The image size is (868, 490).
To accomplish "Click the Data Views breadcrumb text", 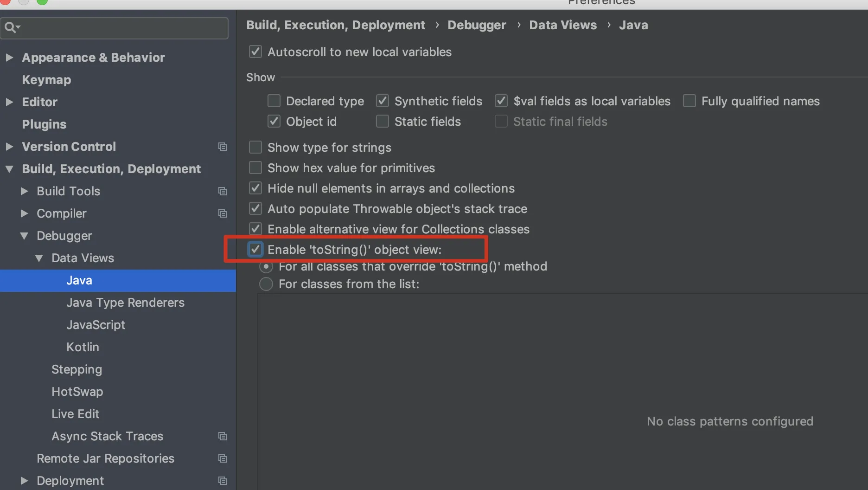I will point(563,25).
